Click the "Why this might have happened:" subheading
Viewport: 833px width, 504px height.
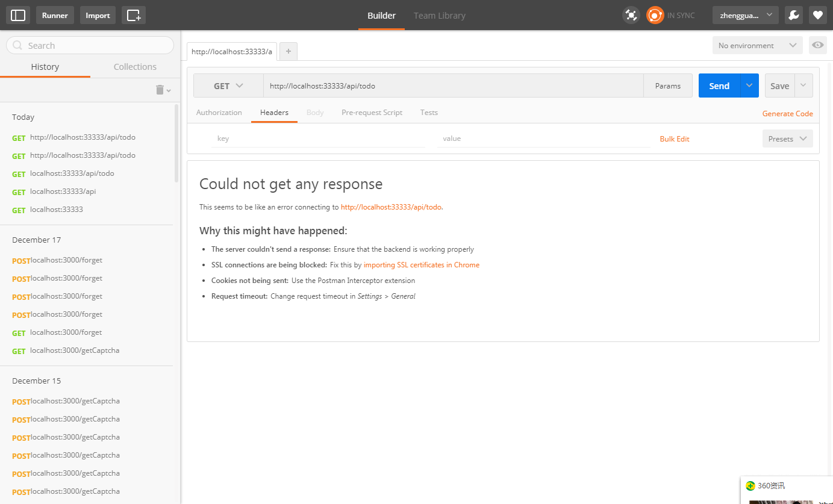pos(273,231)
